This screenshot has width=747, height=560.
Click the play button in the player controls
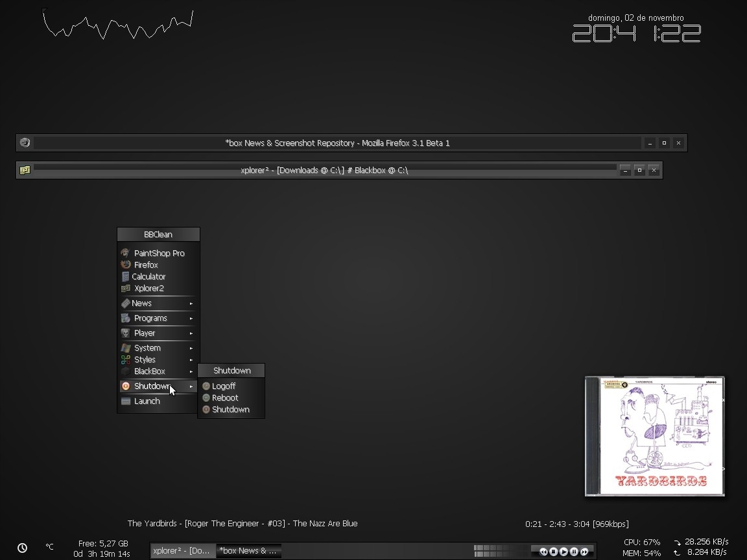(563, 552)
